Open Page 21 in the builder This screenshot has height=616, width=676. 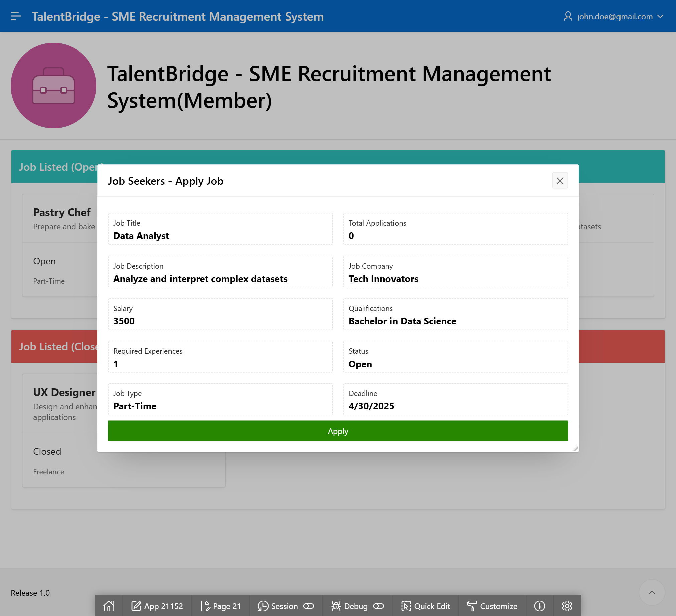coord(221,606)
